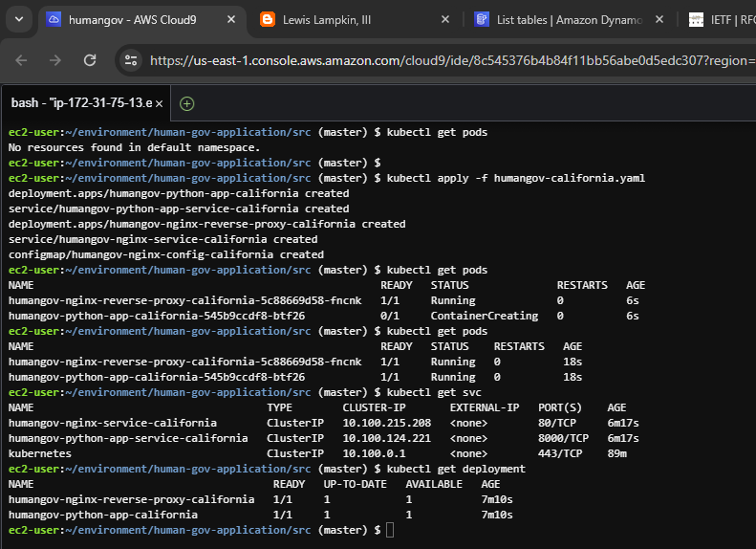Close the bash terminal tab

159,103
